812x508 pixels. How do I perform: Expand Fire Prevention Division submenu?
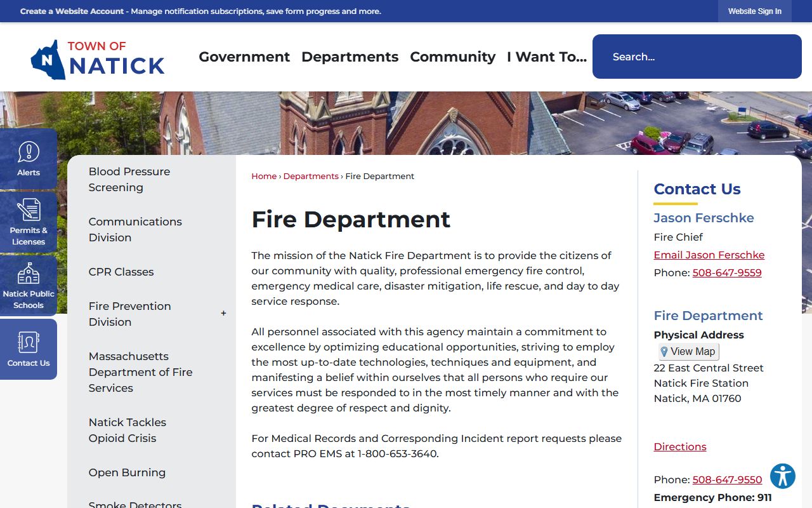pyautogui.click(x=223, y=313)
